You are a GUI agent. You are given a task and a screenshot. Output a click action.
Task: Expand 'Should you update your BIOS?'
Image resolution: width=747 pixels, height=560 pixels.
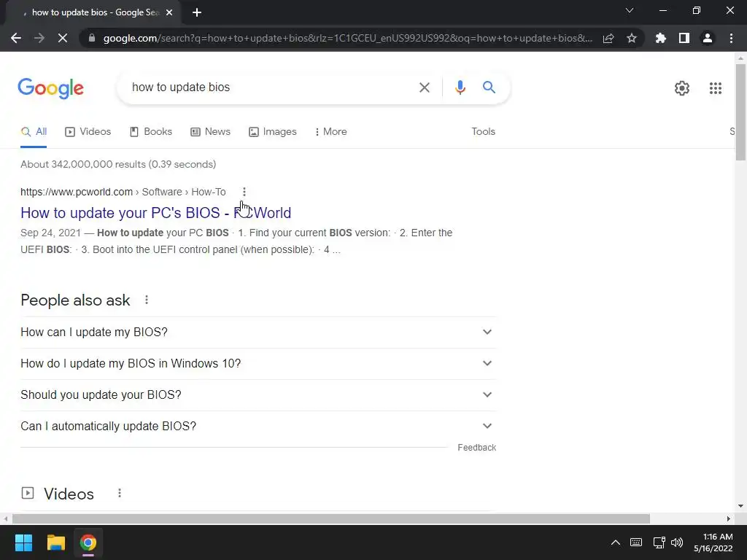click(x=258, y=395)
